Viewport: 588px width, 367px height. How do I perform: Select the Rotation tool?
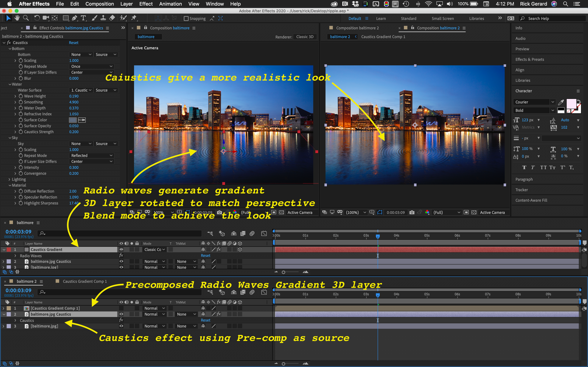click(x=37, y=18)
